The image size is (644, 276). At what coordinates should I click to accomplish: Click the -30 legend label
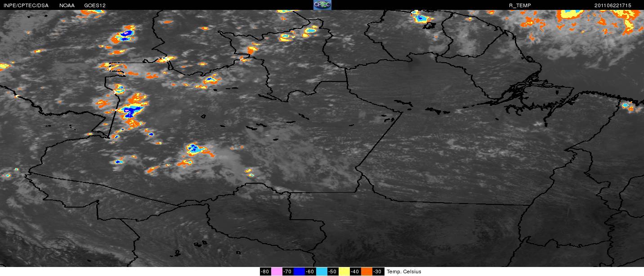378,271
